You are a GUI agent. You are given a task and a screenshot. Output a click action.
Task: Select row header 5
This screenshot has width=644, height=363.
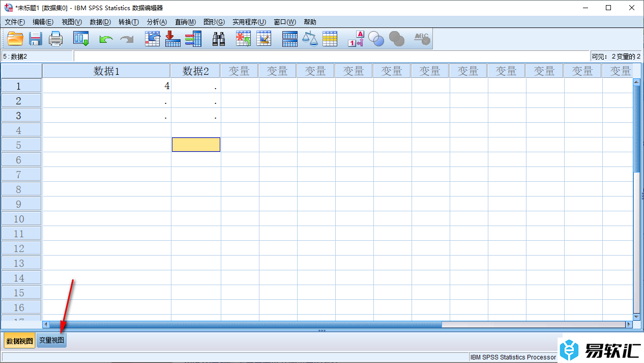[x=21, y=145]
